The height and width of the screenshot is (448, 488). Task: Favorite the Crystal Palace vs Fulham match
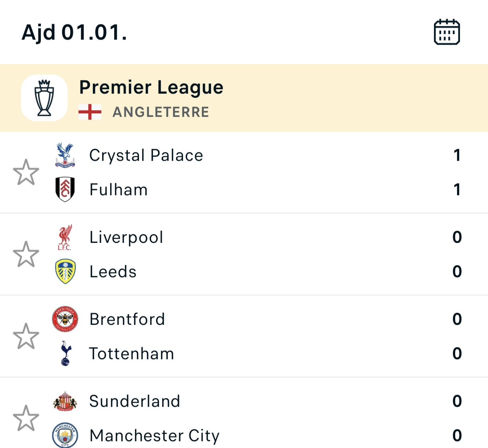click(x=26, y=172)
